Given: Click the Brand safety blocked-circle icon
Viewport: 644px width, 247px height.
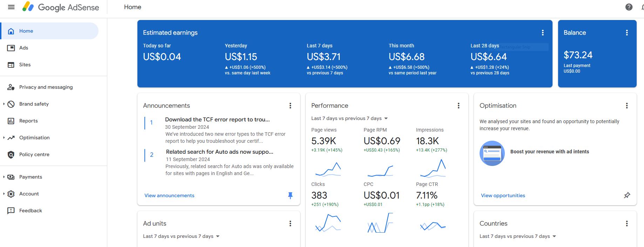Looking at the screenshot, I should click(11, 104).
